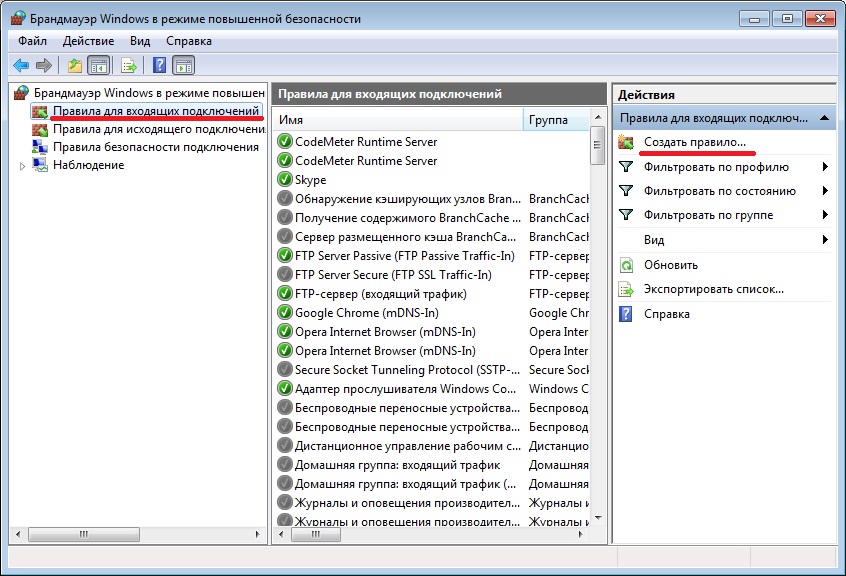
Task: Open the Действие menu
Action: click(88, 41)
